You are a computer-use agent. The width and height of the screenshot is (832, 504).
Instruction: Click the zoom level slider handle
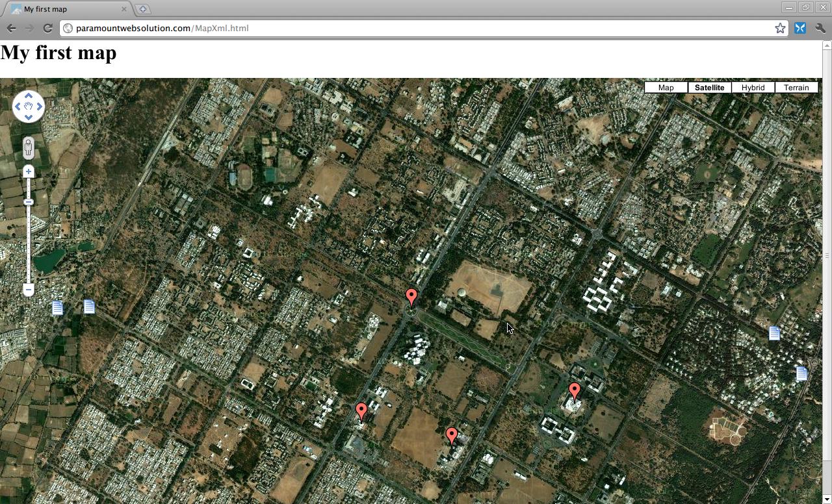29,202
